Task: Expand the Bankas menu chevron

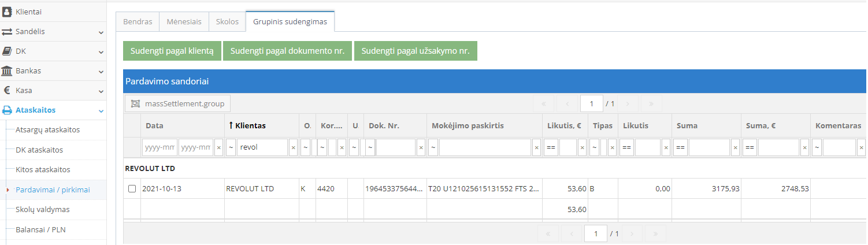Action: (x=101, y=72)
